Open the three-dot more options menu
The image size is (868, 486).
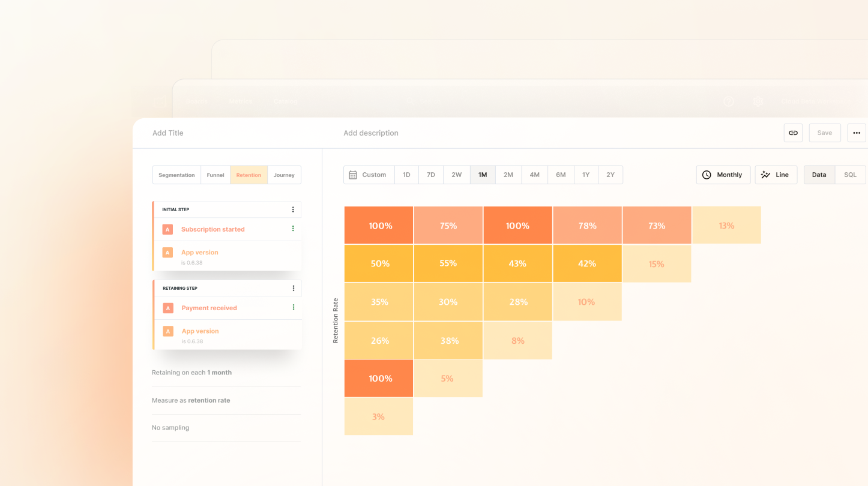pyautogui.click(x=856, y=133)
